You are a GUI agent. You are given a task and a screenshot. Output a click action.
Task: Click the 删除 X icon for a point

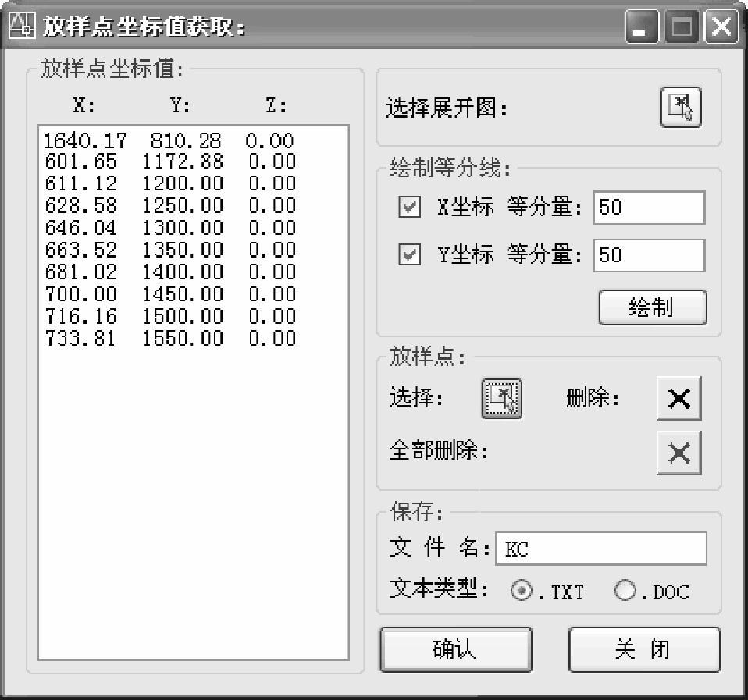coord(679,398)
